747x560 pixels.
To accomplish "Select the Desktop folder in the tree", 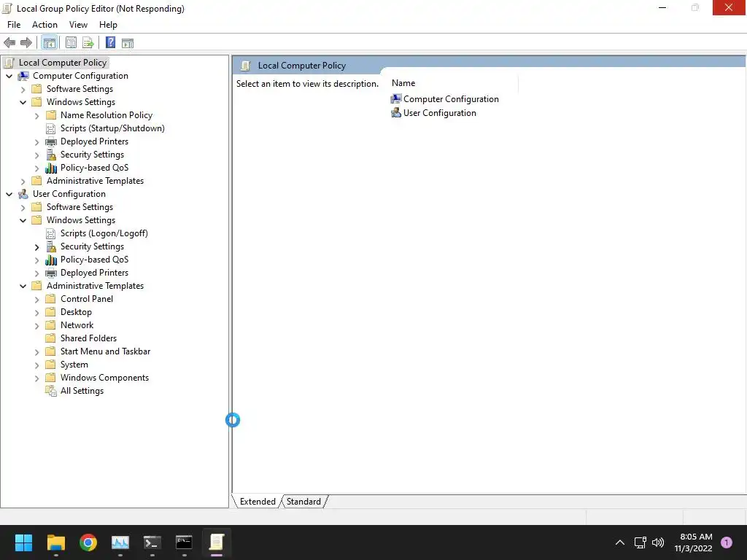I will 76,312.
